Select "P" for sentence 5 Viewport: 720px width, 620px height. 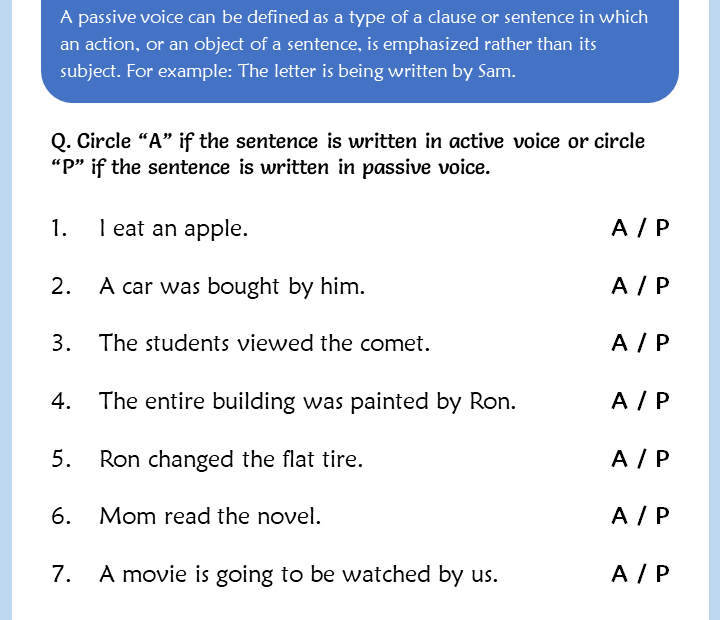click(x=661, y=460)
